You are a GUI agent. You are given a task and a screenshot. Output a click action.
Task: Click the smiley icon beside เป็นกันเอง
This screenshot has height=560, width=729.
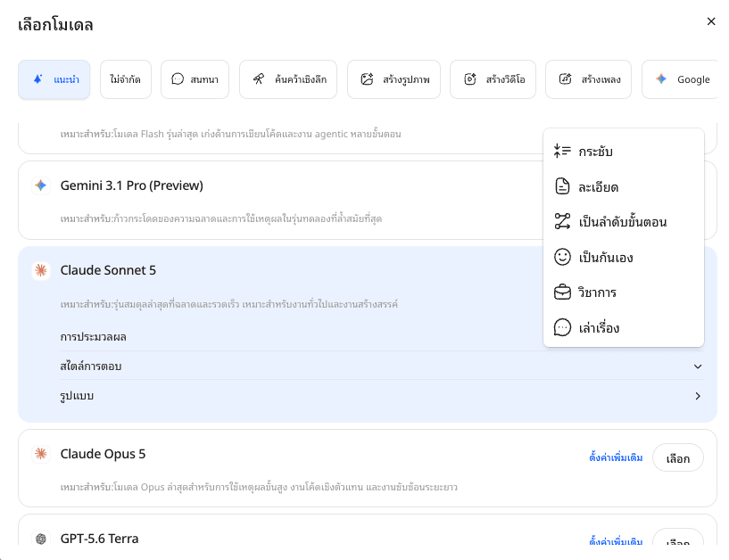tap(562, 257)
